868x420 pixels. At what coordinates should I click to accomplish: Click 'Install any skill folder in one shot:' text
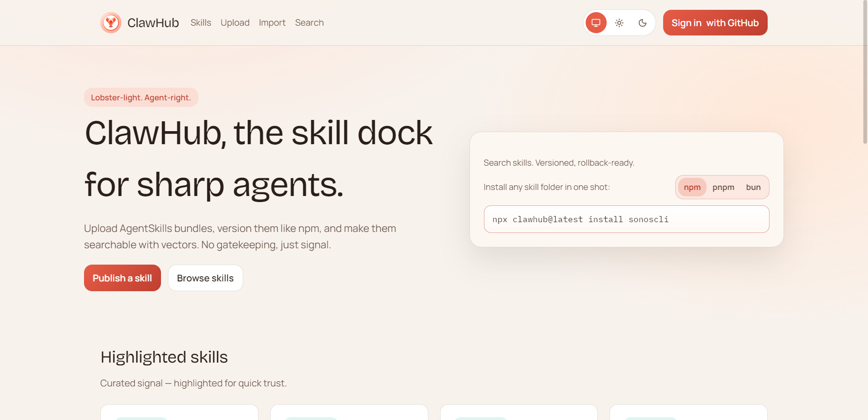[x=546, y=187]
